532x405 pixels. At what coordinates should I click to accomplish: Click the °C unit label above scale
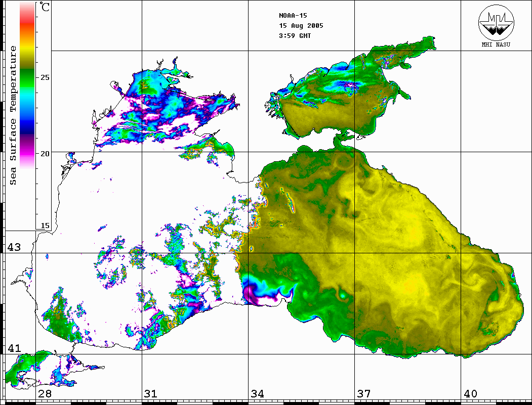coord(44,7)
